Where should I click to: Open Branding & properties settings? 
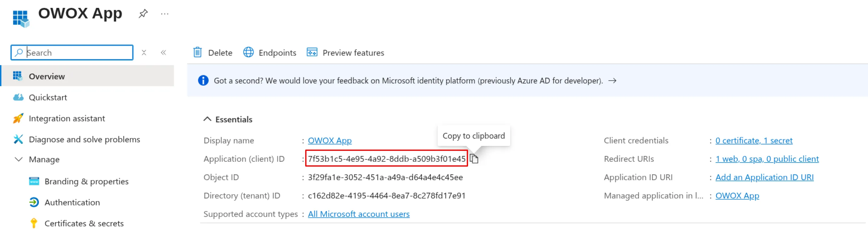click(x=86, y=181)
